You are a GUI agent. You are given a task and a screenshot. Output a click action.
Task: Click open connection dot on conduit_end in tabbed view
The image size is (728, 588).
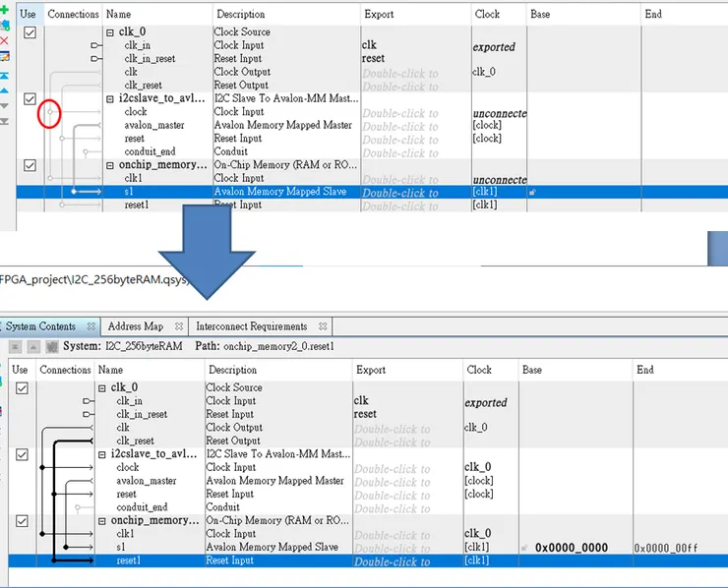tap(78, 507)
